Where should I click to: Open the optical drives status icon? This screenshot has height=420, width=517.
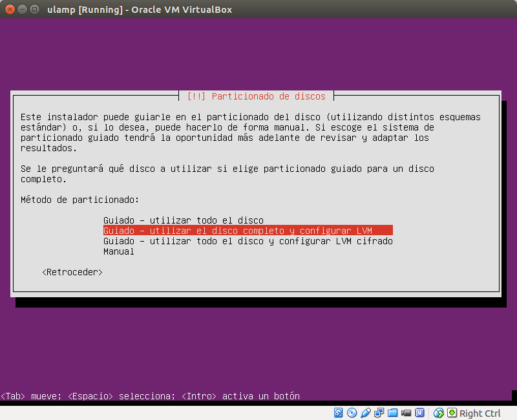[x=351, y=412]
